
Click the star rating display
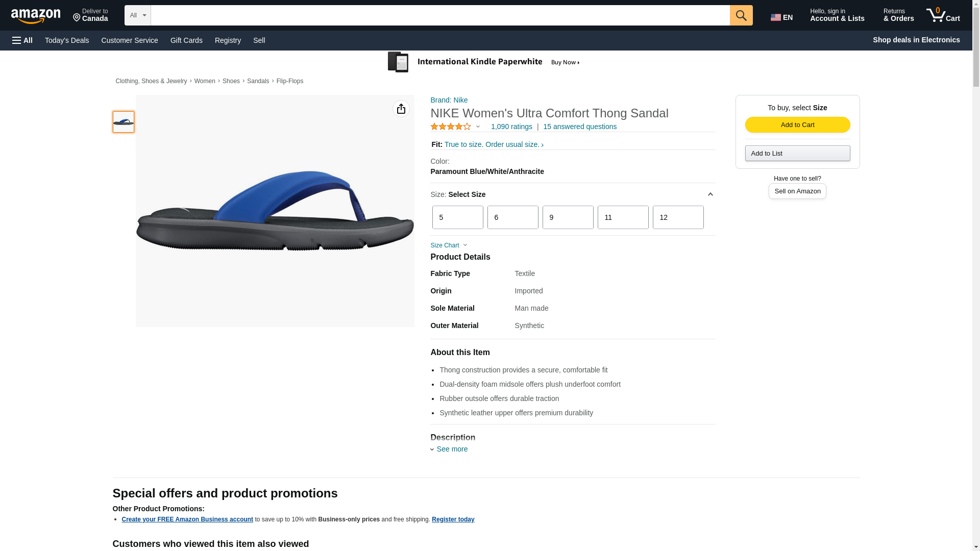tap(451, 127)
